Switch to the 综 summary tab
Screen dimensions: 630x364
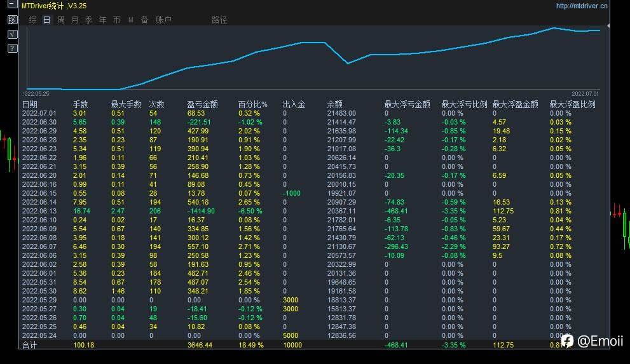[x=33, y=20]
